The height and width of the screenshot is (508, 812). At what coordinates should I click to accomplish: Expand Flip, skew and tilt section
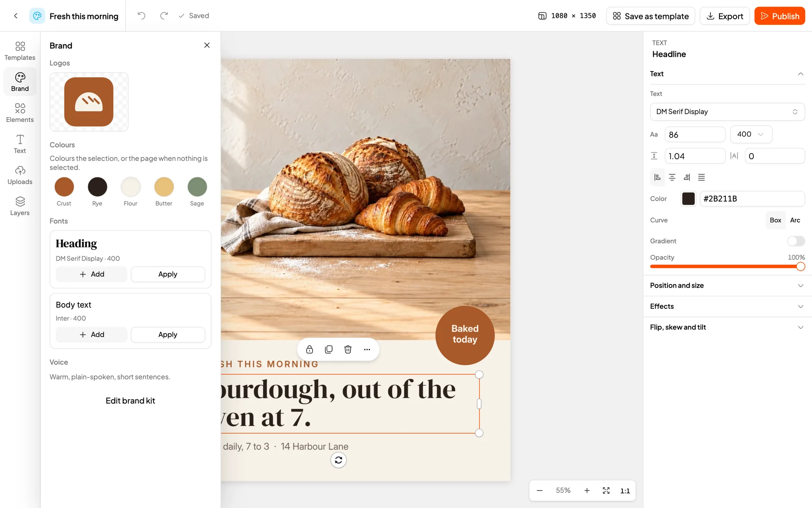pyautogui.click(x=727, y=327)
